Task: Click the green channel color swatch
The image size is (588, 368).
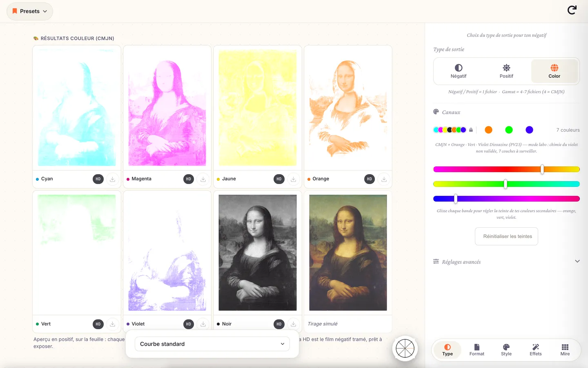Action: point(509,130)
